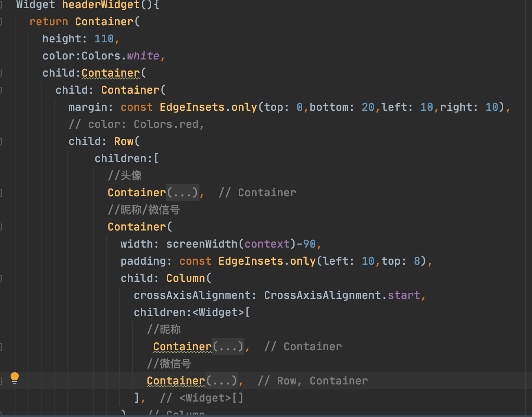Click the yellow lightbulb quick-fix icon
This screenshot has height=417, width=532.
(x=15, y=378)
